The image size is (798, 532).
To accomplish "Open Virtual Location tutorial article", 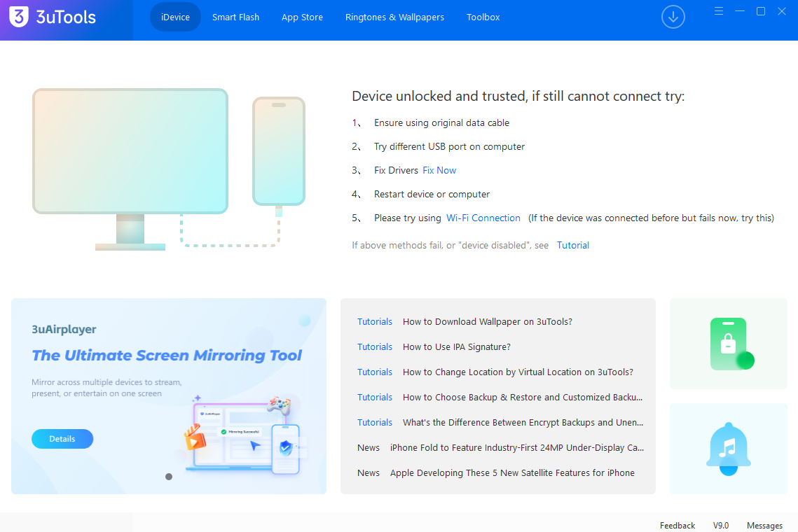I will point(518,372).
